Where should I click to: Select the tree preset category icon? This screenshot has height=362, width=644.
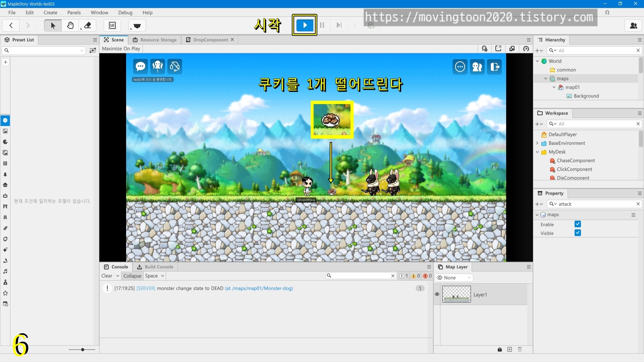coord(5,174)
